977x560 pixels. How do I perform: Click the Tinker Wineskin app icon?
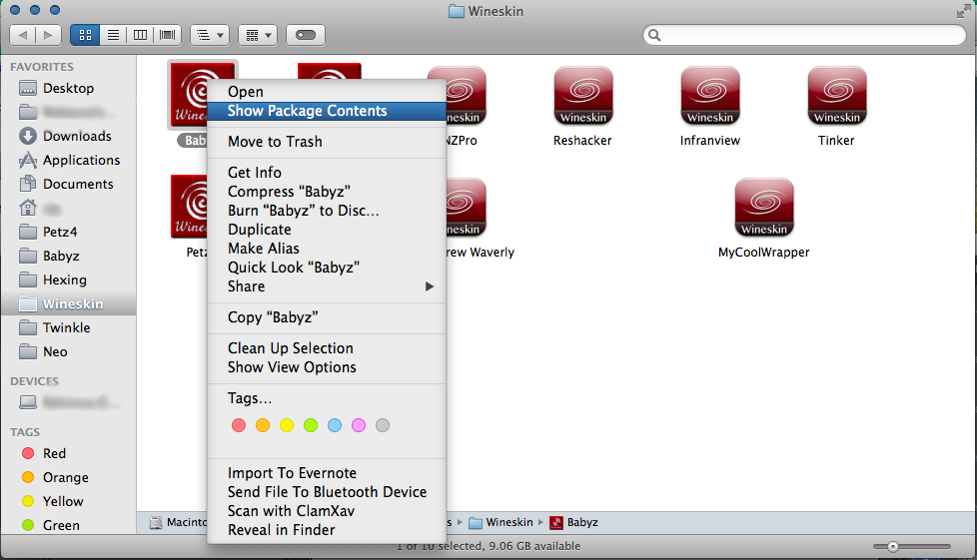pos(836,96)
